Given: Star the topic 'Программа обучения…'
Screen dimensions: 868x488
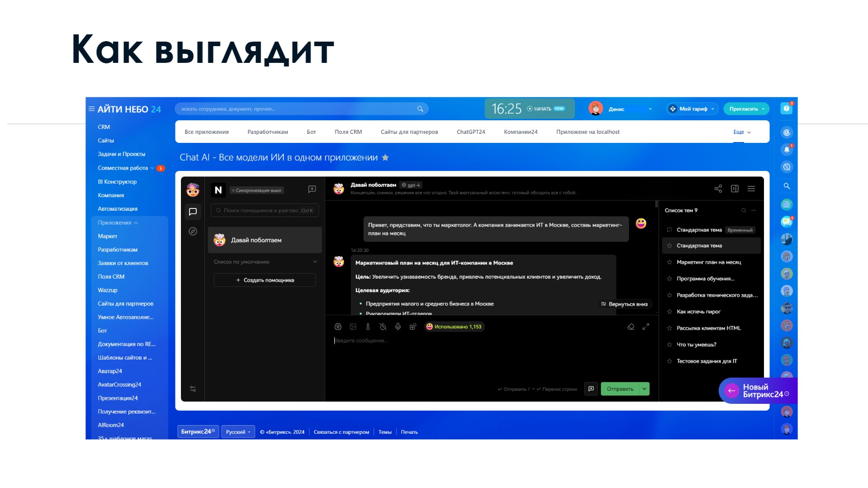Looking at the screenshot, I should 669,279.
